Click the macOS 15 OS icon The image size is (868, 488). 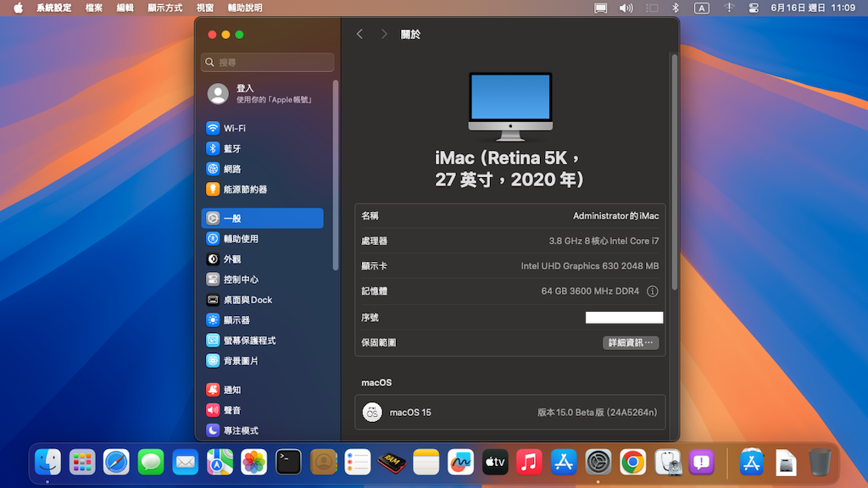[x=372, y=413]
